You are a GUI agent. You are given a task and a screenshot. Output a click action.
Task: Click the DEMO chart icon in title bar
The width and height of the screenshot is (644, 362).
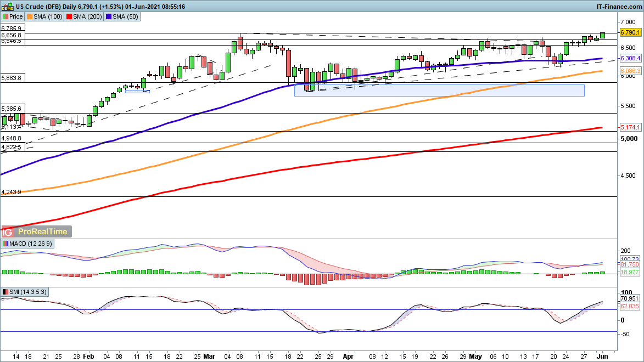click(x=7, y=7)
